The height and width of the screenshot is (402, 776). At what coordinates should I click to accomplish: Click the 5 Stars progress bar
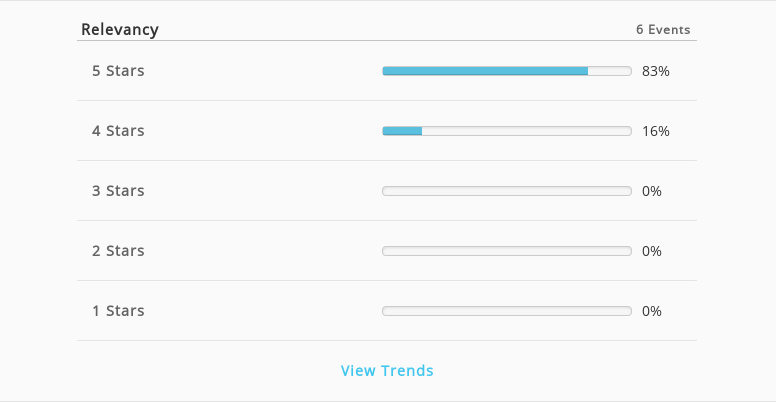(507, 71)
